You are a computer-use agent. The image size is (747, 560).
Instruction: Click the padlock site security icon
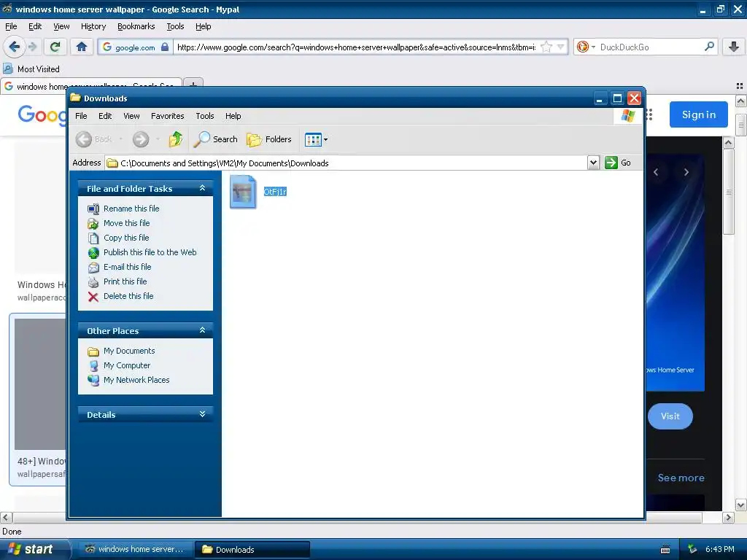pyautogui.click(x=165, y=47)
